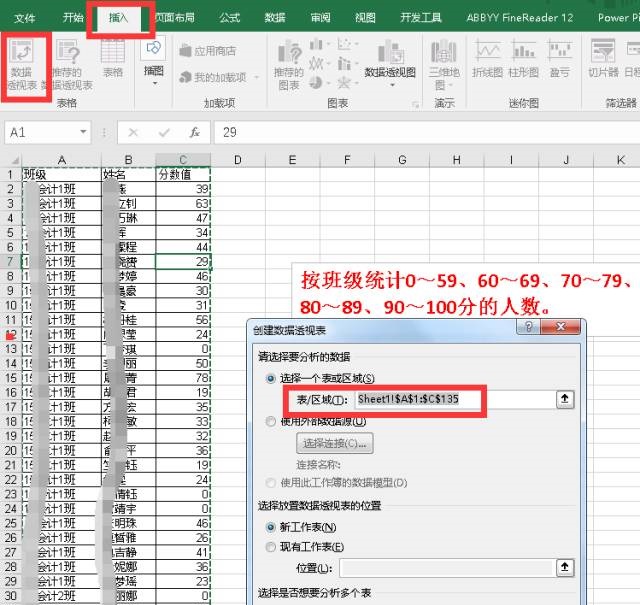The width and height of the screenshot is (640, 605).
Task: Open the 开发工具 tab
Action: pyautogui.click(x=420, y=18)
